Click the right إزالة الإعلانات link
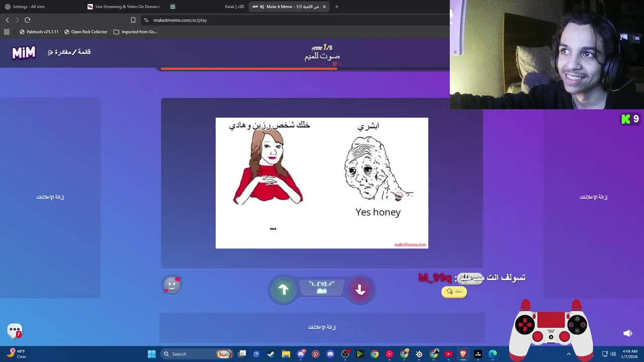The width and height of the screenshot is (644, 362). pos(594,197)
